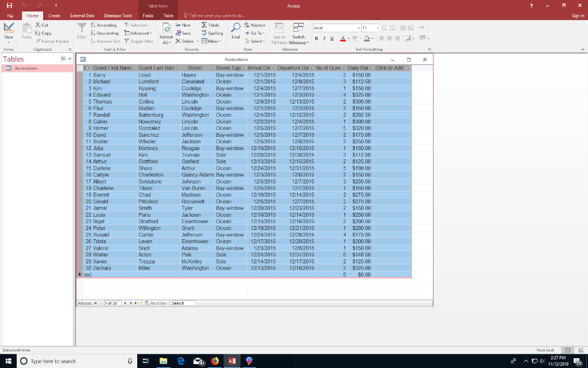Toggle bold formatting
Viewport: 588px width, 368px height.
(316, 38)
